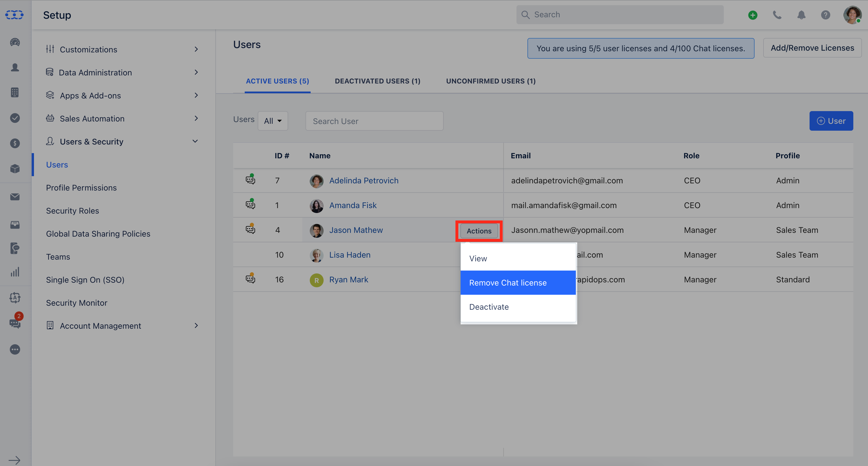Click chat license icon for Ryan Mark
868x466 pixels.
click(x=250, y=278)
